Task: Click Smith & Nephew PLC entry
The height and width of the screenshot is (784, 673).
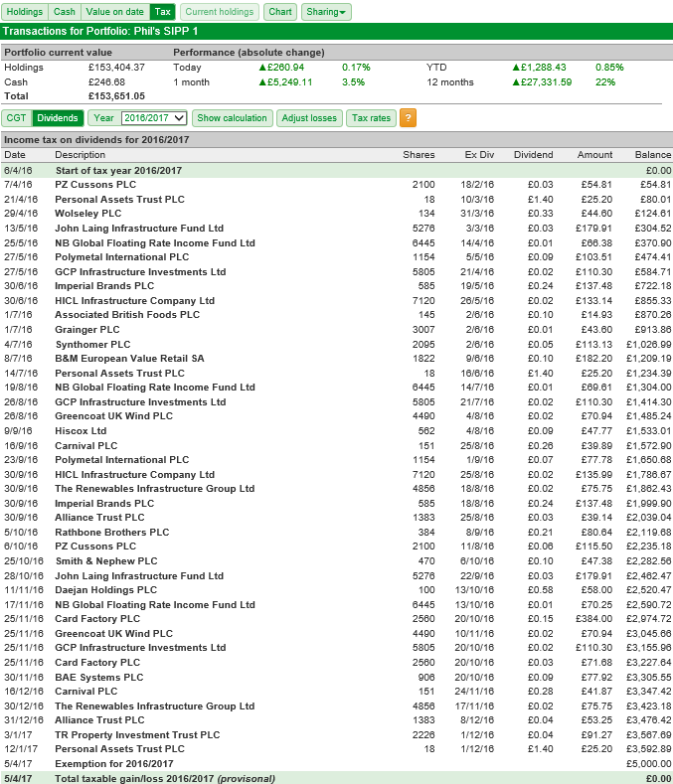Action: pyautogui.click(x=106, y=561)
